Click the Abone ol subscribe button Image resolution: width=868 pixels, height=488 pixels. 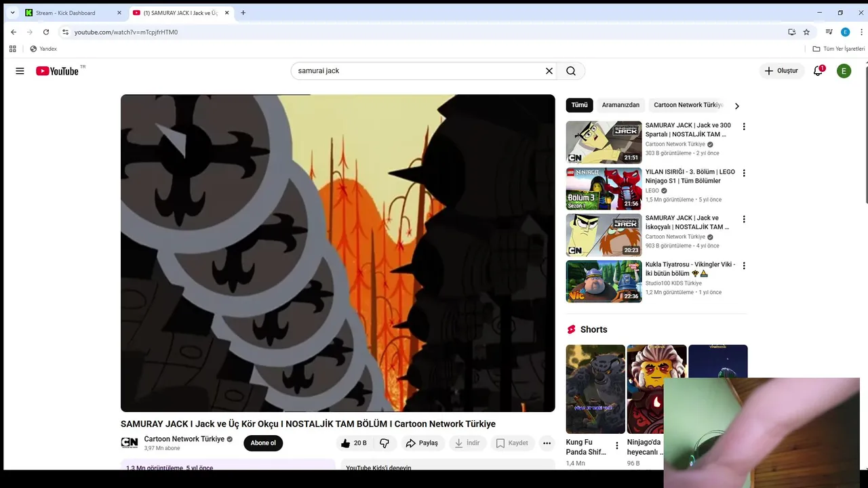(263, 443)
